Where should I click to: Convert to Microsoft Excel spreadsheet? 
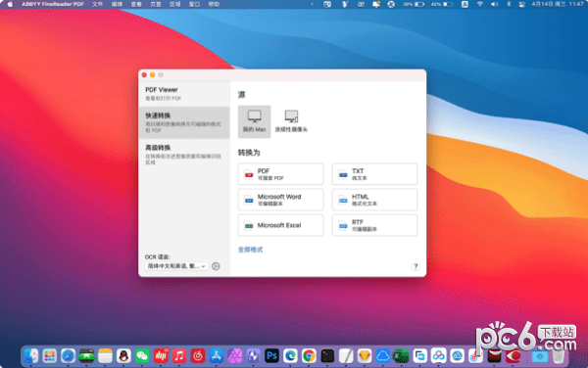280,225
